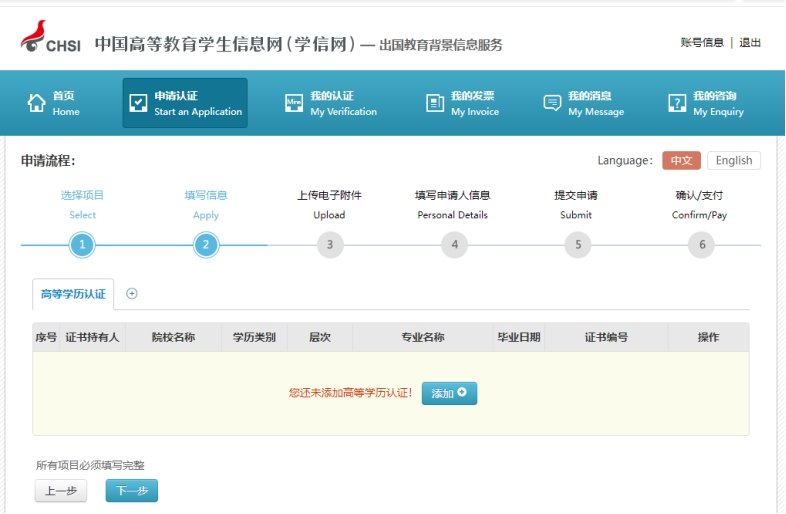Viewport: 786px width, 514px height.
Task: Open 账号信息 account information link
Action: click(x=701, y=43)
